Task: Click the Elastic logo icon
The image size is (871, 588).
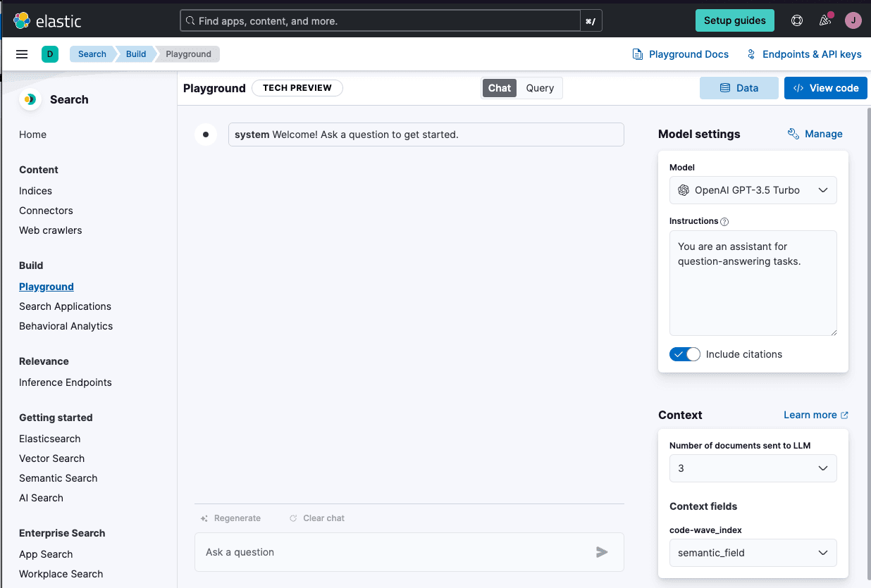Action: 22,20
